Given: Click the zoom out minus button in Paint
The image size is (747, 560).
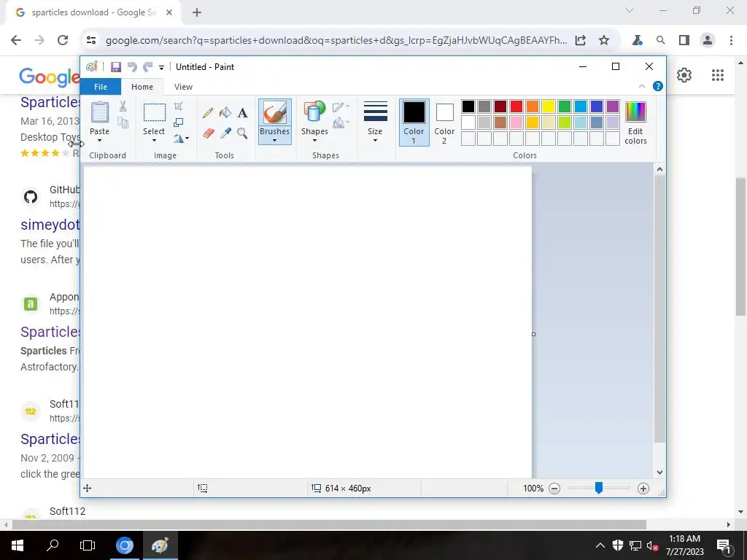Looking at the screenshot, I should 554,488.
